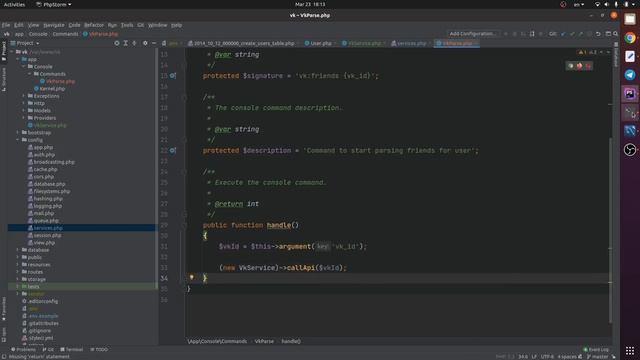Select database.php in config folder
The width and height of the screenshot is (640, 360).
coord(47,184)
